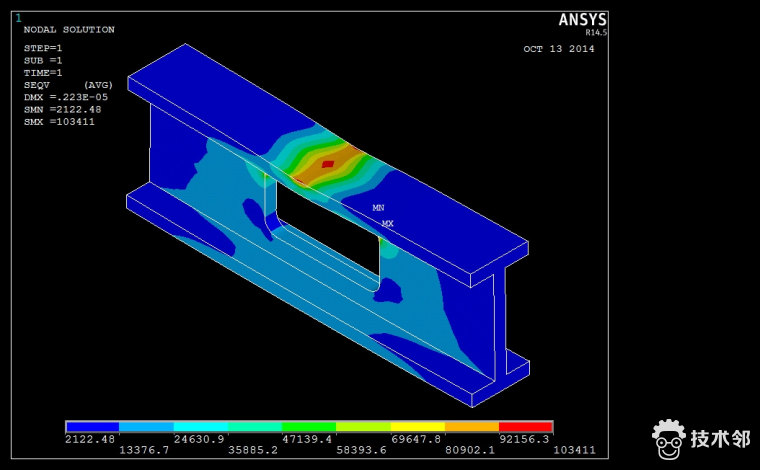
Task: Click the MN minimum stress marker
Action: [378, 208]
